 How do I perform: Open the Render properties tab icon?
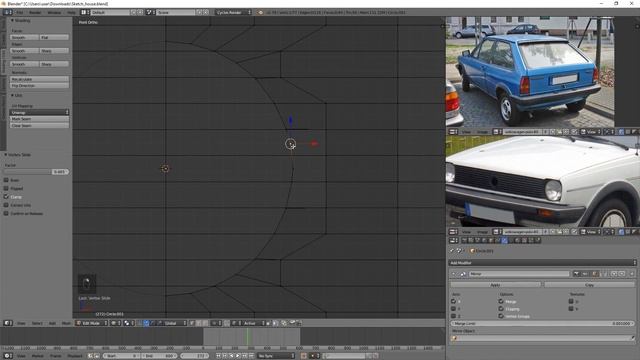(464, 240)
